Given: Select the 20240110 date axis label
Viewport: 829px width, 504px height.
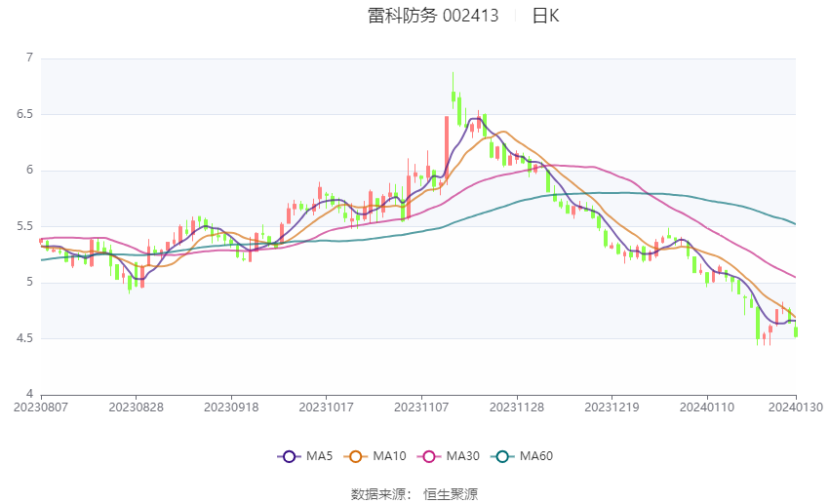Looking at the screenshot, I should click(707, 407).
